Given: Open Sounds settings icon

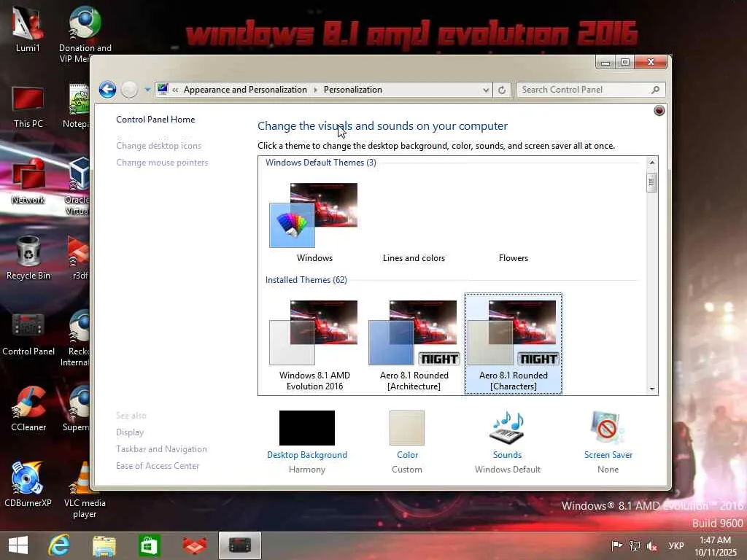Looking at the screenshot, I should (x=508, y=428).
